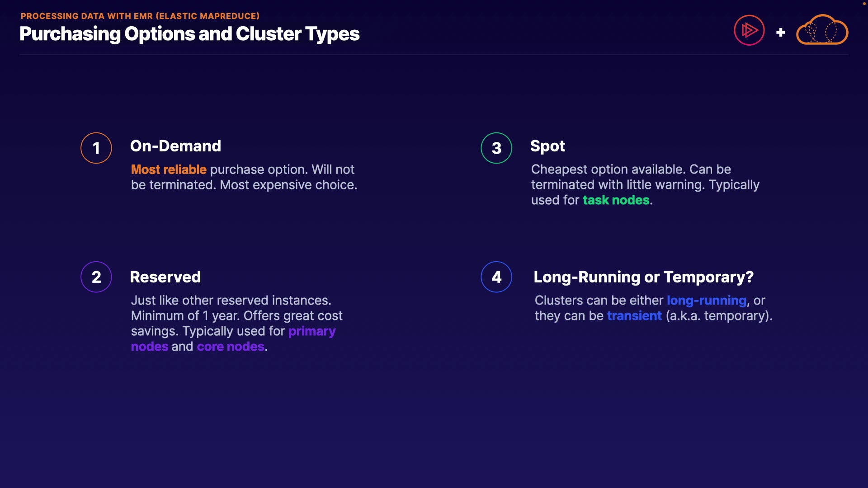The height and width of the screenshot is (488, 868).
Task: Click the plus sign between logos
Action: point(780,33)
